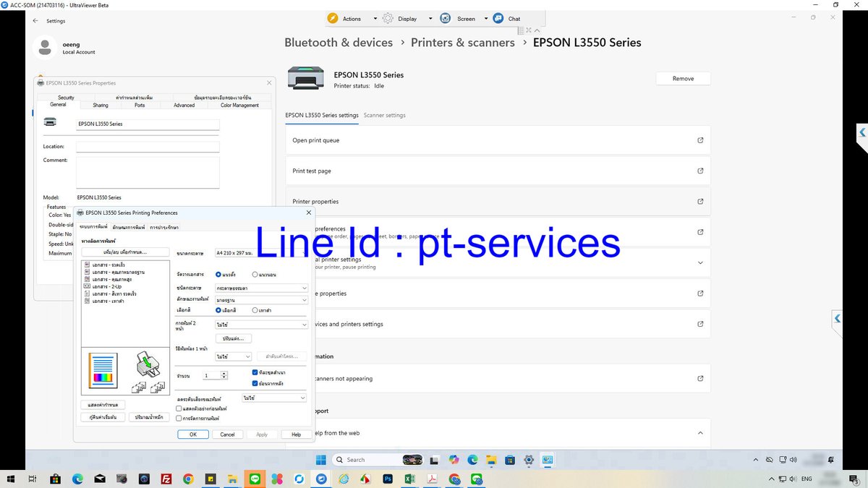The image size is (868, 488).
Task: Open Excel from the local taskbar
Action: tap(409, 479)
